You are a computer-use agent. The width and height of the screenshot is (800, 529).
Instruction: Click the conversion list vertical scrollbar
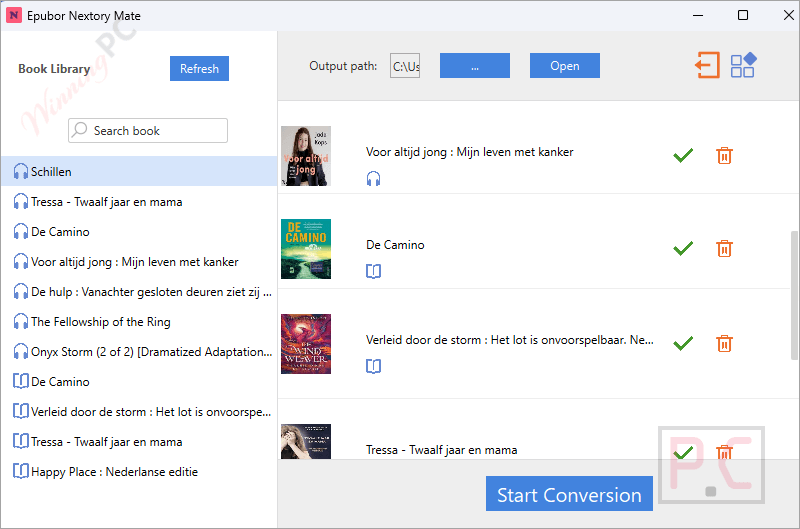795,295
